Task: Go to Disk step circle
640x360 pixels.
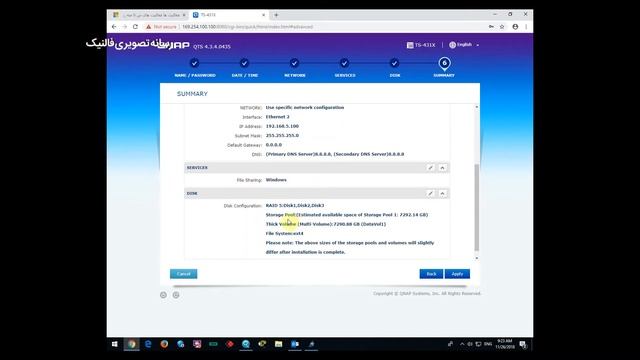Action: tap(394, 63)
